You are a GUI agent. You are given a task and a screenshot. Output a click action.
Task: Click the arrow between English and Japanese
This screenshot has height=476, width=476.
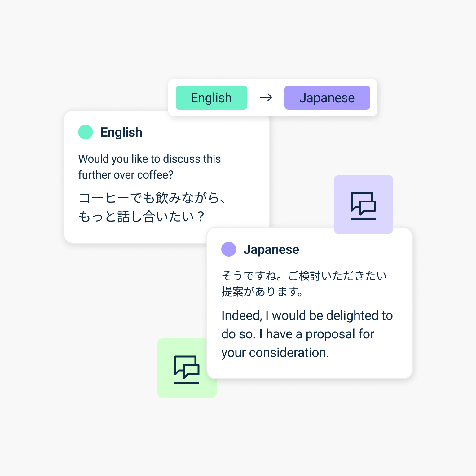[266, 98]
